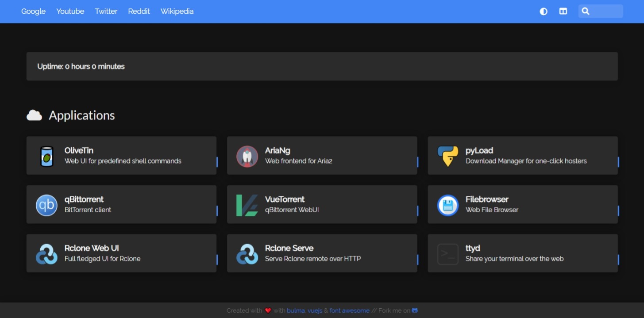The width and height of the screenshot is (644, 318).
Task: Open the VueTorrent title
Action: 285,199
